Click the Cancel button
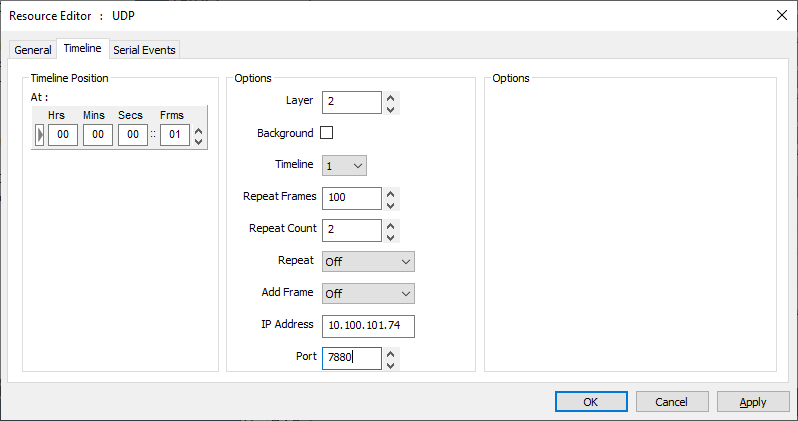798x421 pixels. (x=672, y=402)
